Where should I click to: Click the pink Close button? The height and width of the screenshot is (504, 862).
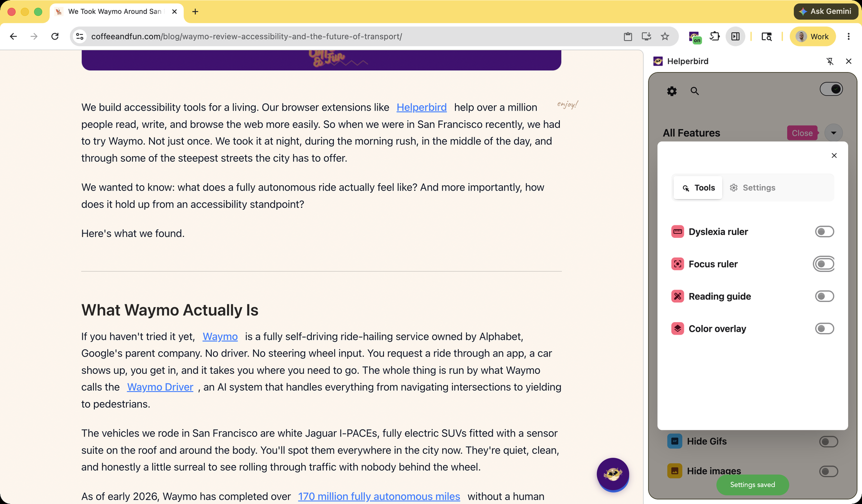(802, 133)
